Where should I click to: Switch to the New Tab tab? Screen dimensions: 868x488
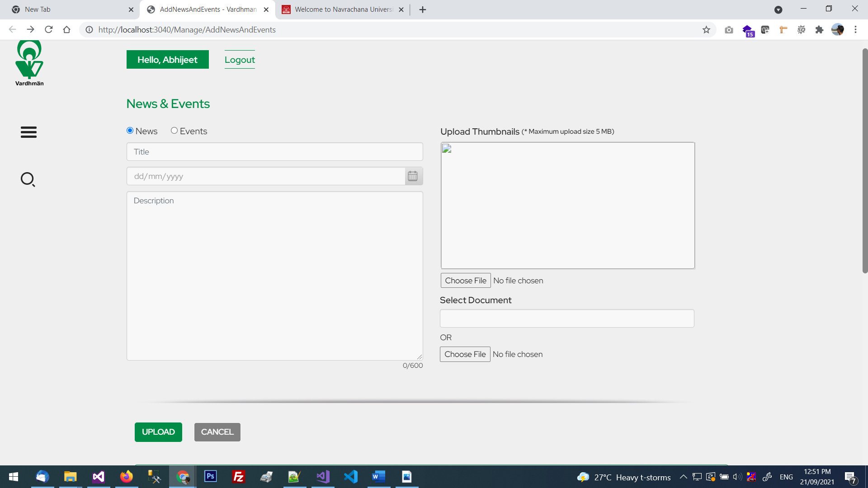click(x=68, y=9)
